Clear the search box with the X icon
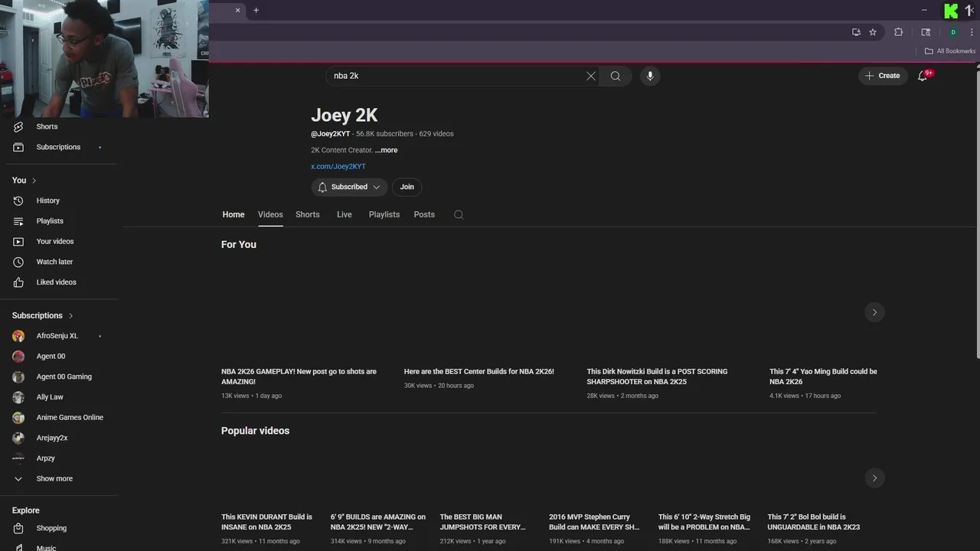The width and height of the screenshot is (980, 551). click(x=591, y=76)
